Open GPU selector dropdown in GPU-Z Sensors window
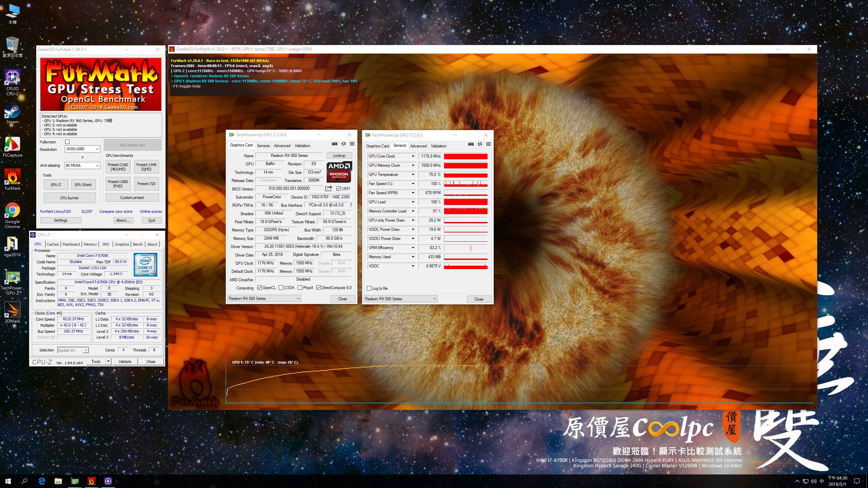 click(x=400, y=299)
